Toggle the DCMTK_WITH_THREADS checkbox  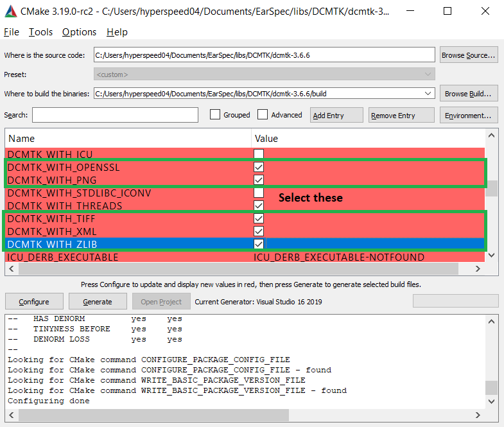click(x=259, y=205)
